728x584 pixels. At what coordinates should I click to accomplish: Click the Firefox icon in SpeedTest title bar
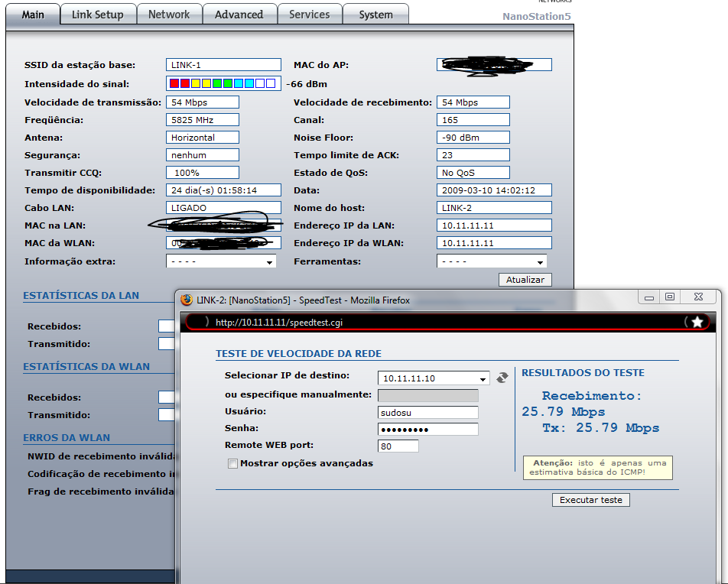tap(187, 300)
